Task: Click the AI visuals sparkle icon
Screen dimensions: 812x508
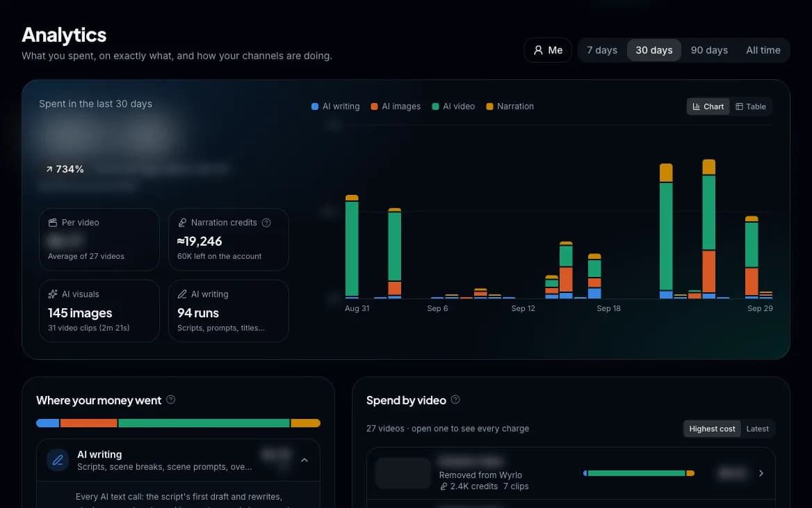Action: click(x=52, y=294)
